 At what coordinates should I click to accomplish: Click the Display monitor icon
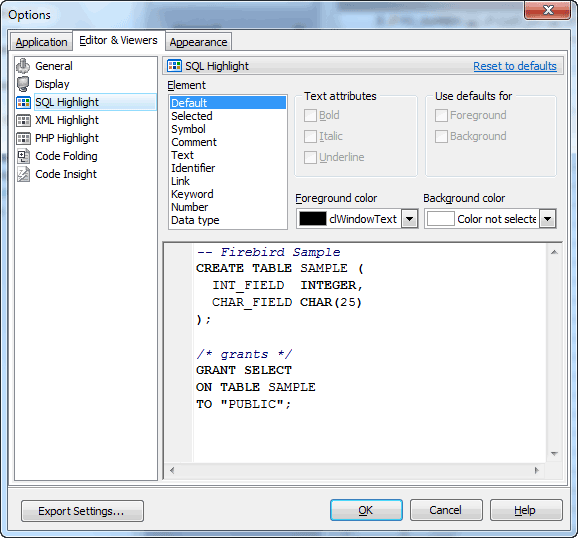point(23,84)
